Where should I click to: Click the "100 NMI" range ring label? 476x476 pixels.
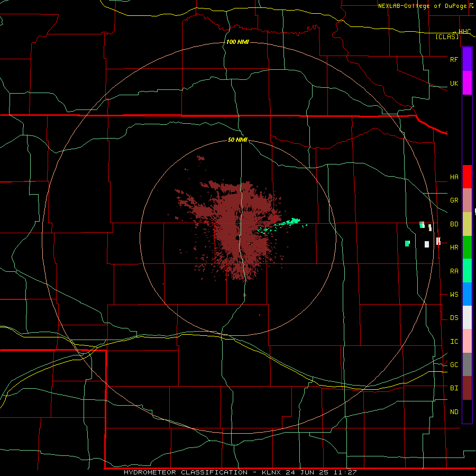click(237, 42)
